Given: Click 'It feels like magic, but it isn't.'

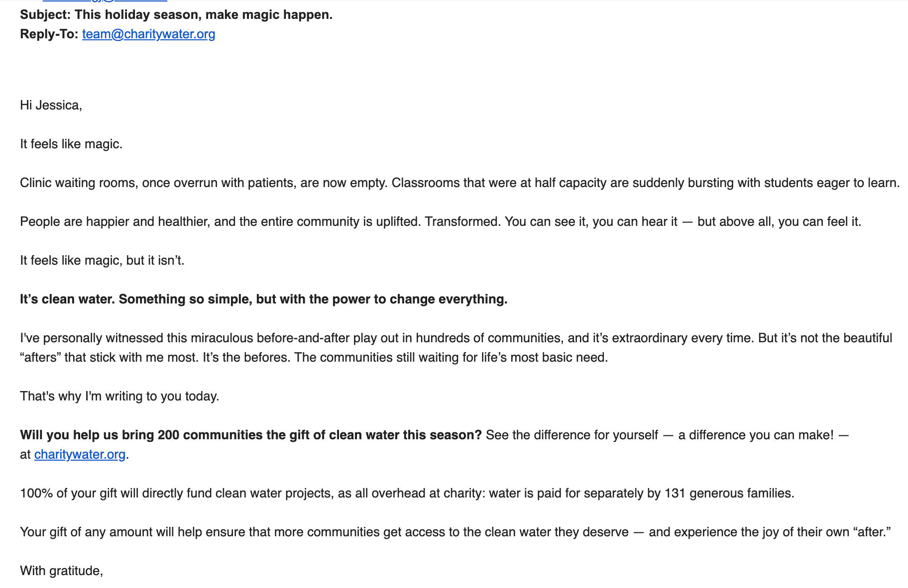Looking at the screenshot, I should click(x=102, y=260).
